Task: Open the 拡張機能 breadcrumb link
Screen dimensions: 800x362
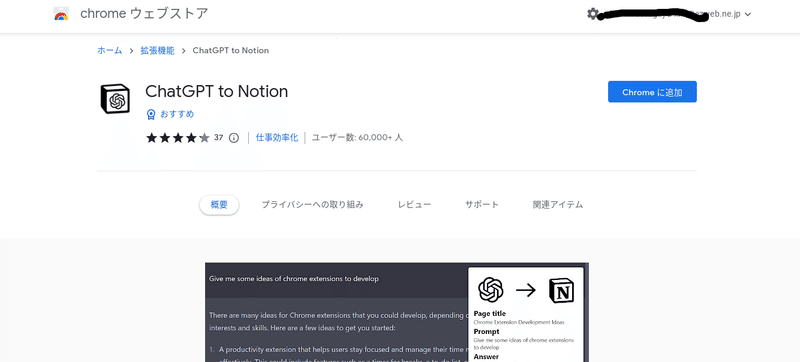Action: (157, 50)
